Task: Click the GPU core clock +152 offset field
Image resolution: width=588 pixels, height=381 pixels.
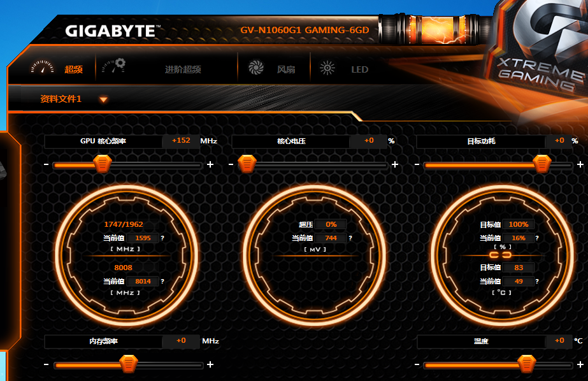Action: (181, 141)
